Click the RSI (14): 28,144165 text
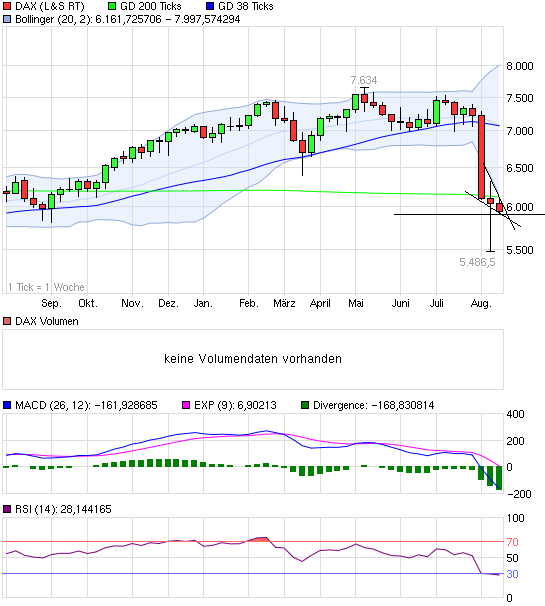The image size is (545, 606). 63,509
